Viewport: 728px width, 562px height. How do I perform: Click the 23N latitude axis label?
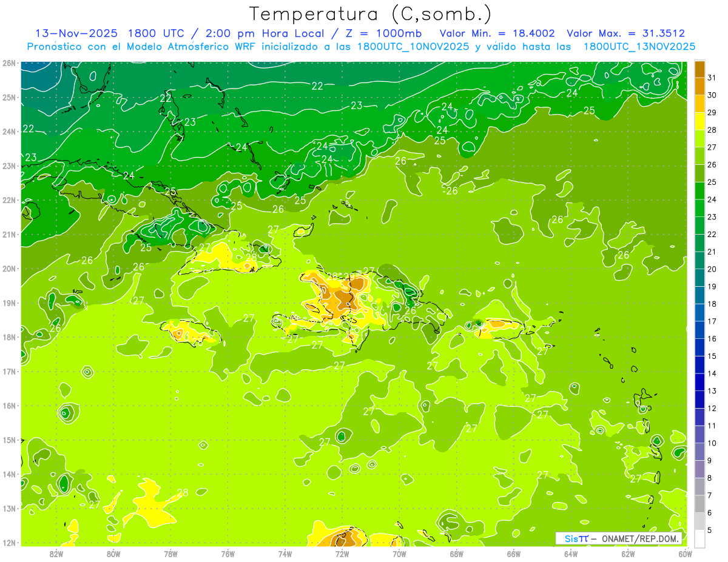[x=8, y=166]
